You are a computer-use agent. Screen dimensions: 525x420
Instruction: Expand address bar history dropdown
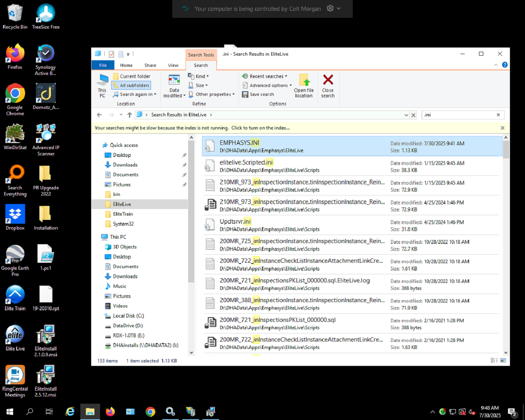406,115
